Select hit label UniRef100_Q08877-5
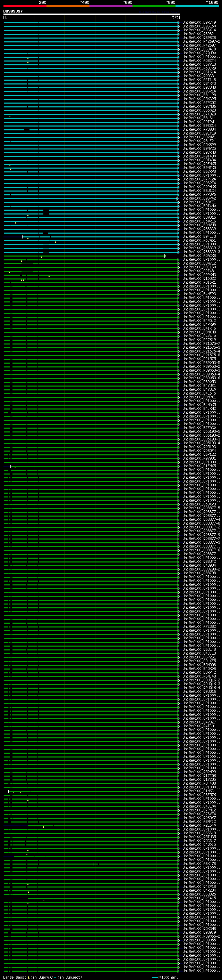The image size is (222, 980). [x=201, y=508]
